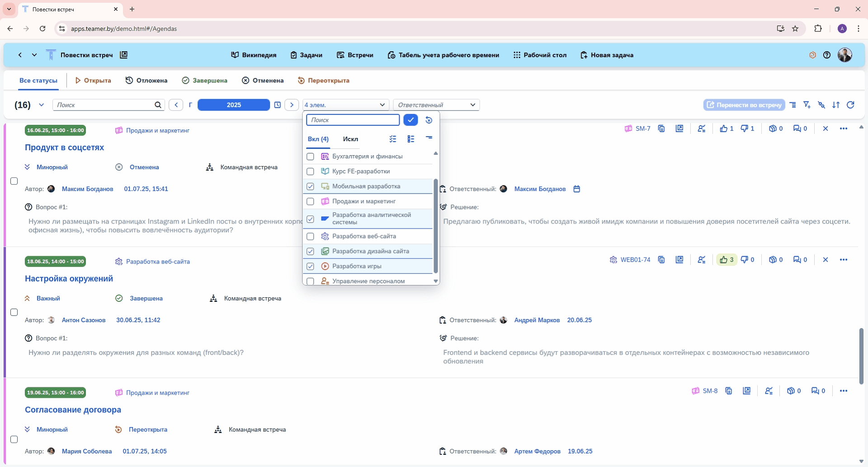Open the "Искл" tab in filter popup
The height and width of the screenshot is (467, 868).
350,139
